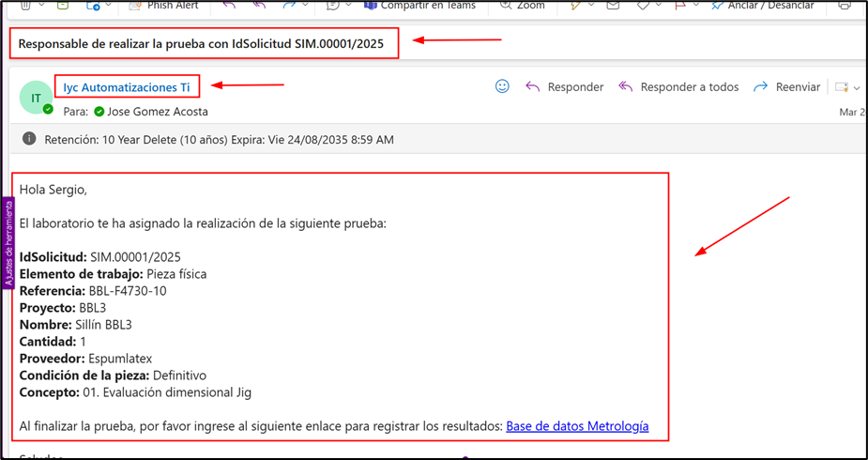
Task: Open the Base de datos Metrología link
Action: [x=577, y=426]
